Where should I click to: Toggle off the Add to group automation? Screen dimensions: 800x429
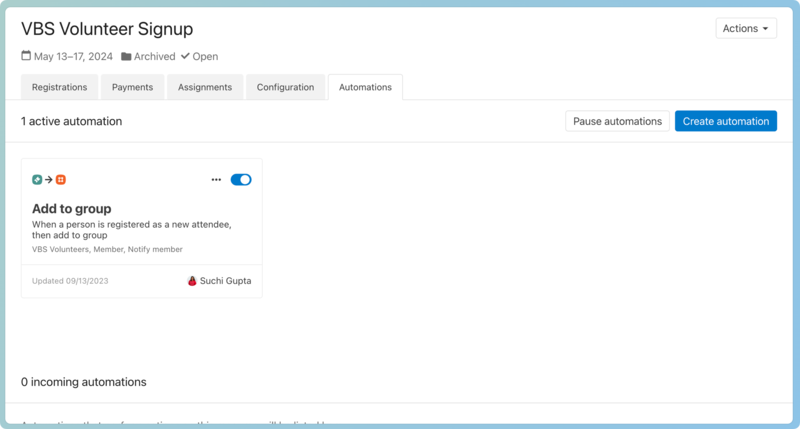241,180
